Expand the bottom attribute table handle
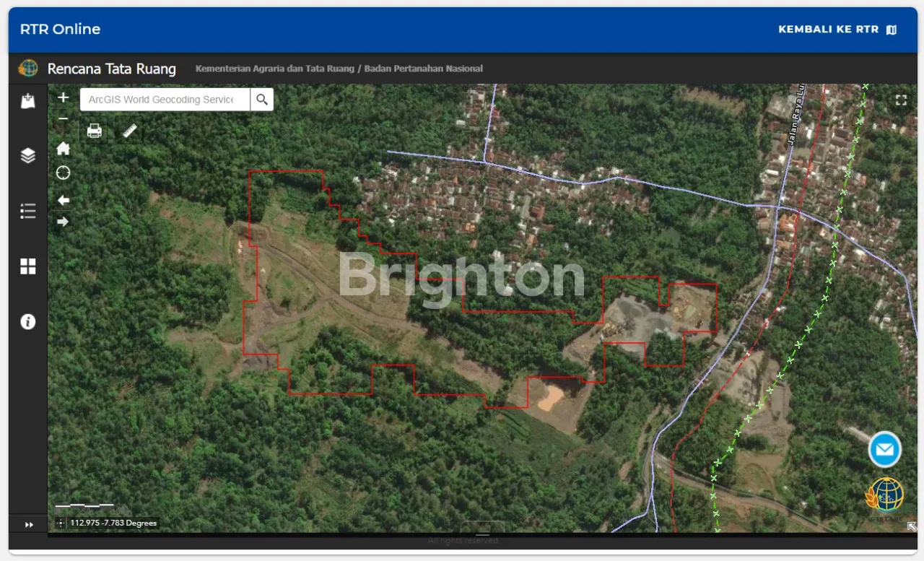Screen dimensions: 924x561 482,534
